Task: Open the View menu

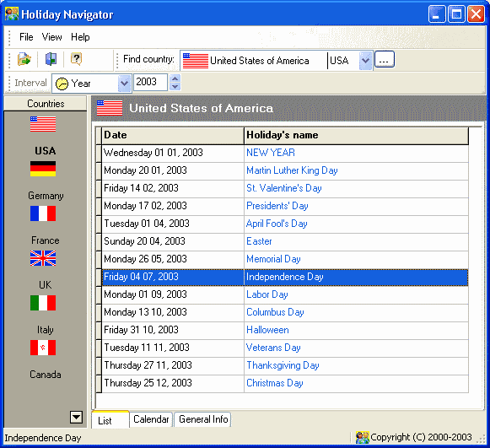Action: click(x=52, y=37)
